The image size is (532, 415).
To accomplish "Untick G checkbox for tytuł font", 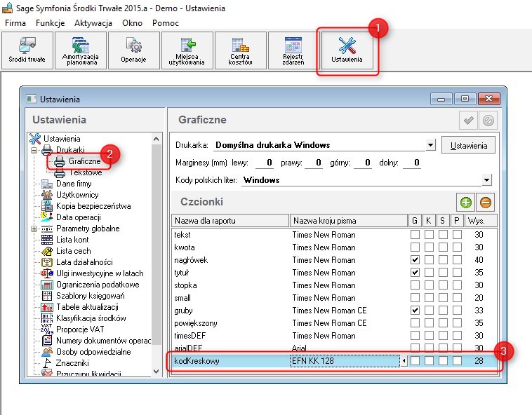I will point(415,273).
